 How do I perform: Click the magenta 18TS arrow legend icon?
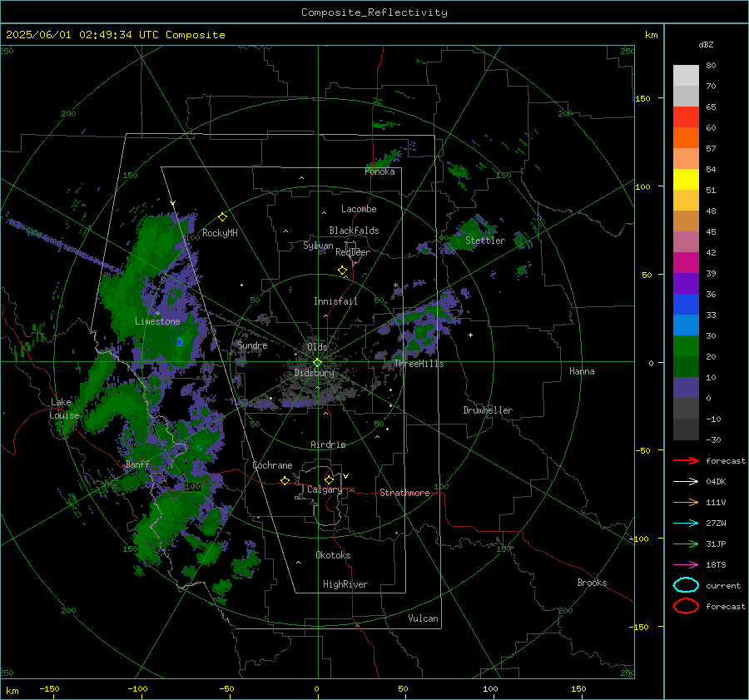pos(686,565)
